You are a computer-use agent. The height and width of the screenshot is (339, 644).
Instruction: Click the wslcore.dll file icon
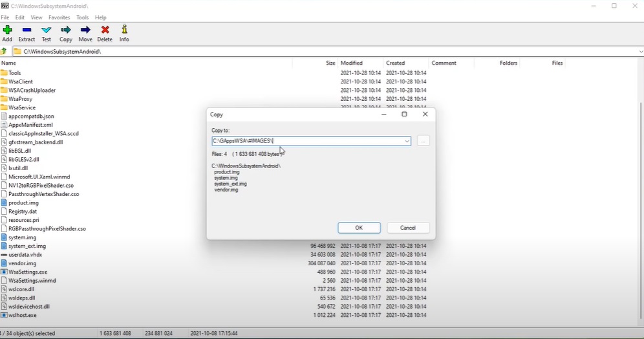tap(4, 289)
